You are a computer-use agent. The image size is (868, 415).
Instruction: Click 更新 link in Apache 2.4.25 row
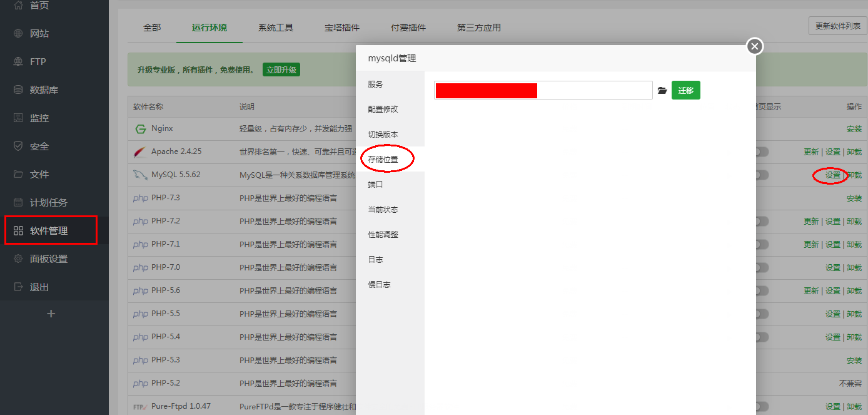[811, 152]
